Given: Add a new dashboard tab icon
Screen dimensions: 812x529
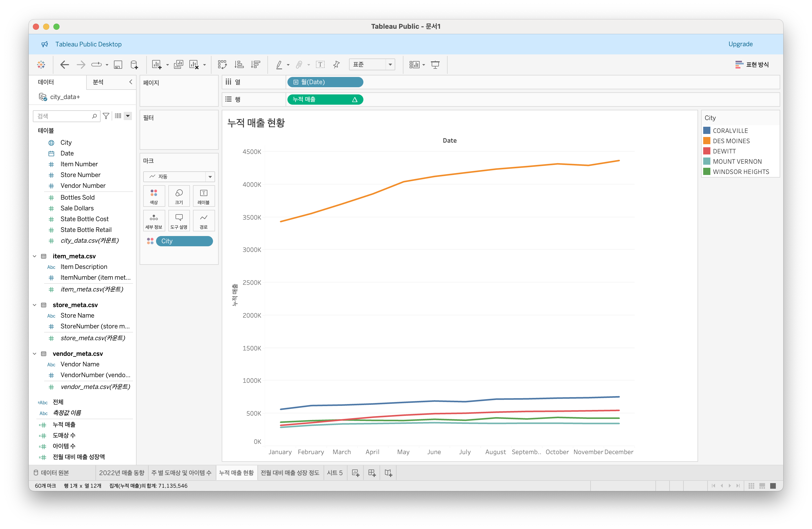Looking at the screenshot, I should (372, 473).
